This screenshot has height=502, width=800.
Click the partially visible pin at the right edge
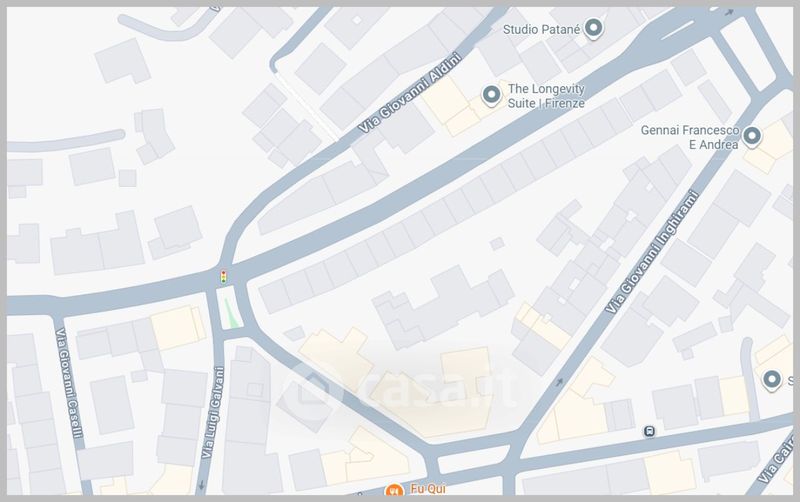coord(772,380)
